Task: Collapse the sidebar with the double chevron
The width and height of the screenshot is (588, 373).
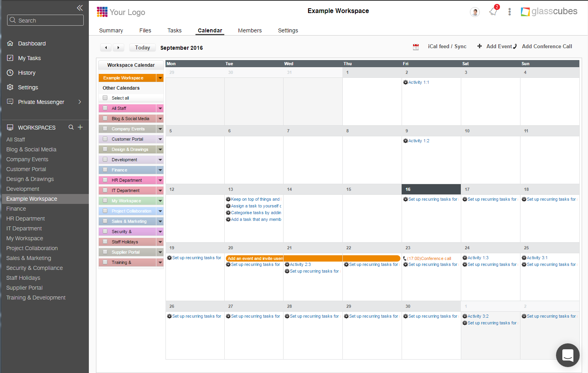Action: pyautogui.click(x=80, y=8)
